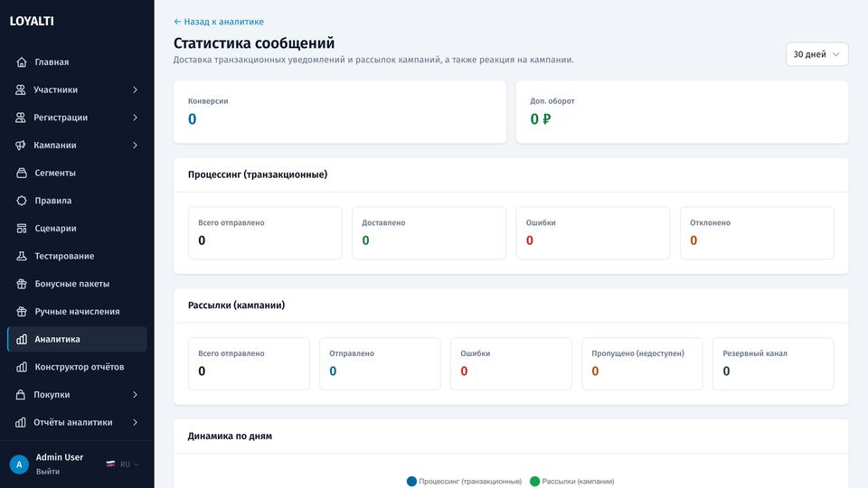Click the Процессинг (транзакционные) section heading

(x=258, y=174)
